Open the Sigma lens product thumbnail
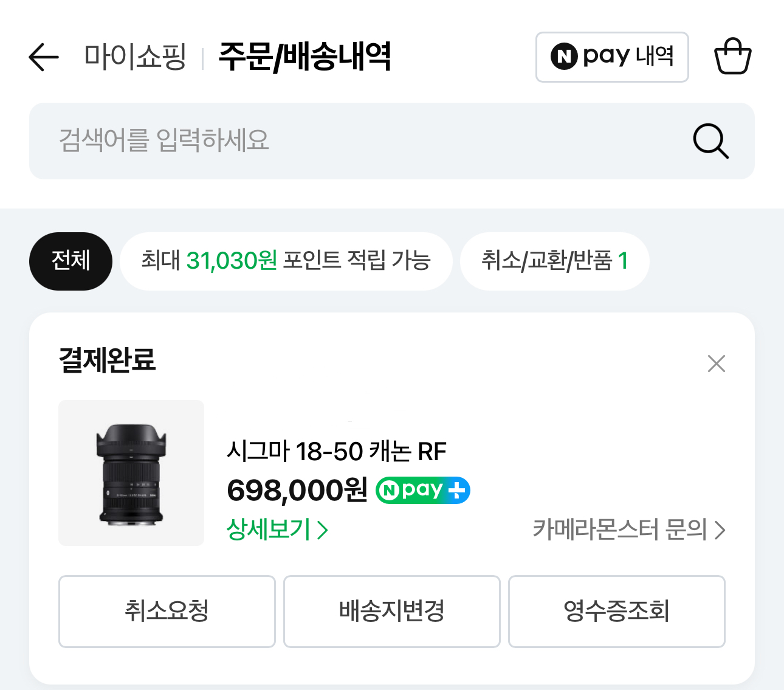The image size is (784, 690). [131, 473]
